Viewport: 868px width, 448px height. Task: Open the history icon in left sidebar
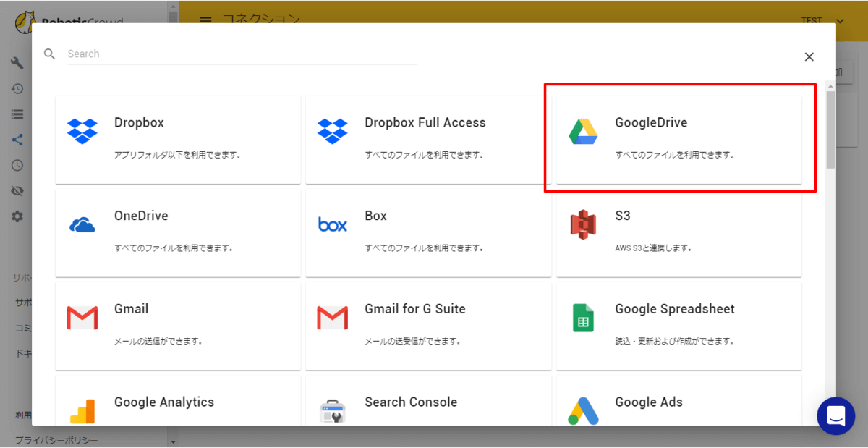(17, 88)
